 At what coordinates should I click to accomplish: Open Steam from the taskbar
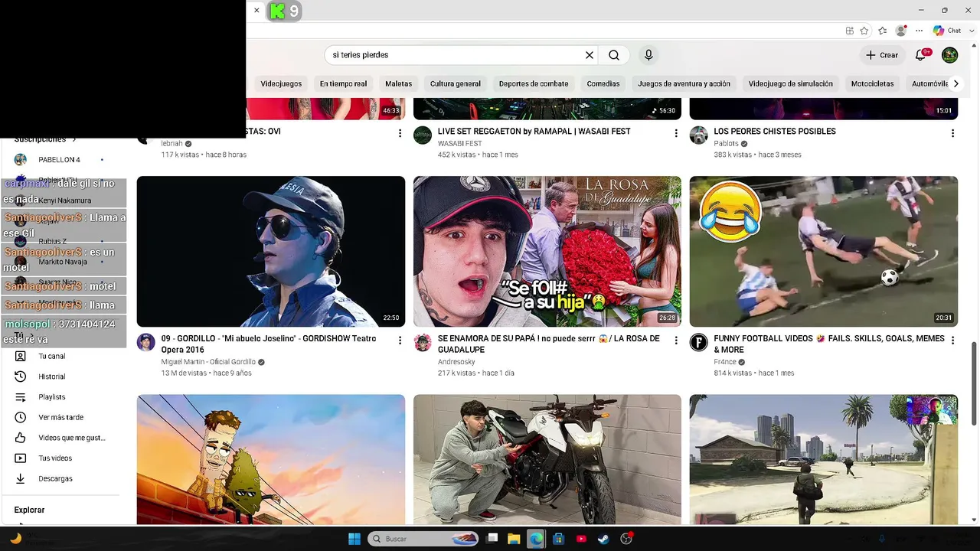coord(604,539)
